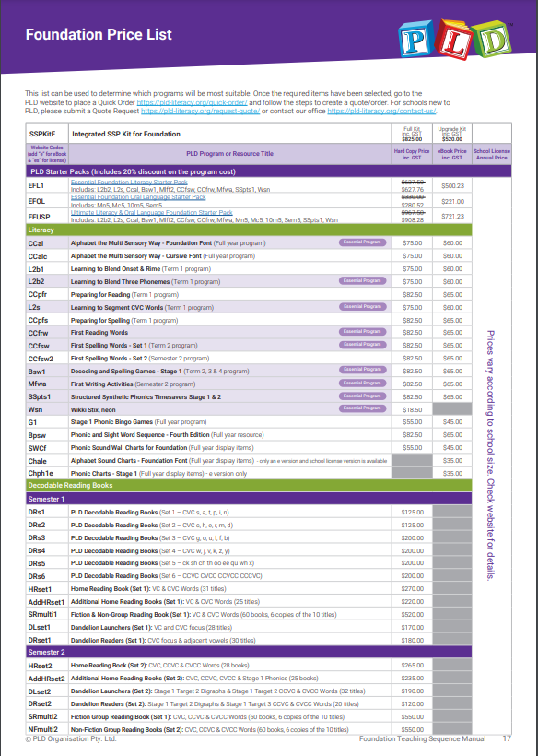Click the Upgrade Kit $520.00 price
The width and height of the screenshot is (538, 756).
[x=452, y=134]
